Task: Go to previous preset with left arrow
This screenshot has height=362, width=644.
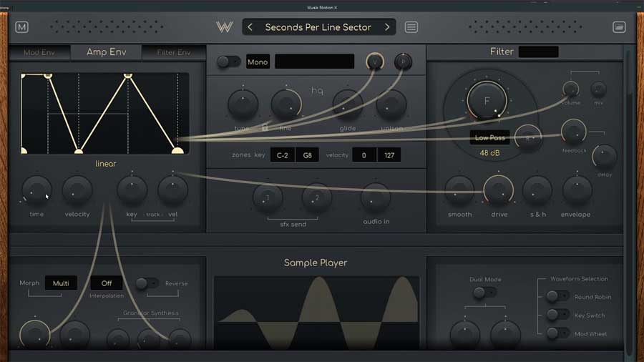Action: point(250,27)
